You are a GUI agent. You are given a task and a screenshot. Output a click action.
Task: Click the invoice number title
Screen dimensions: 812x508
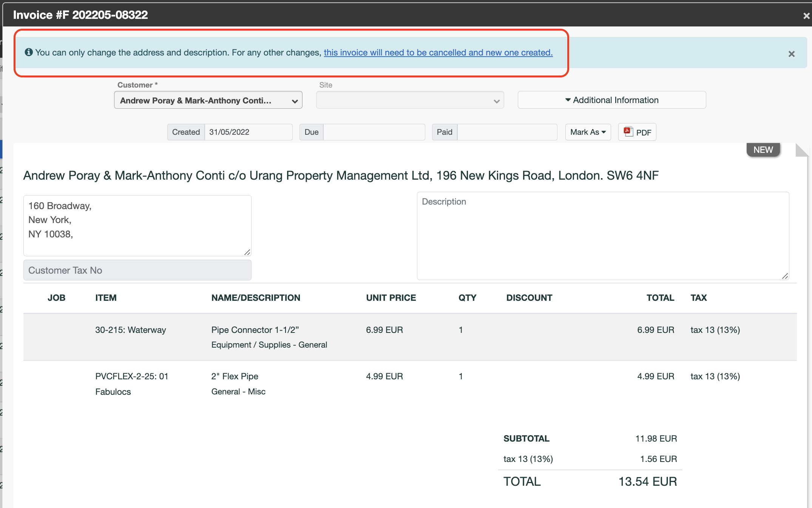click(80, 15)
